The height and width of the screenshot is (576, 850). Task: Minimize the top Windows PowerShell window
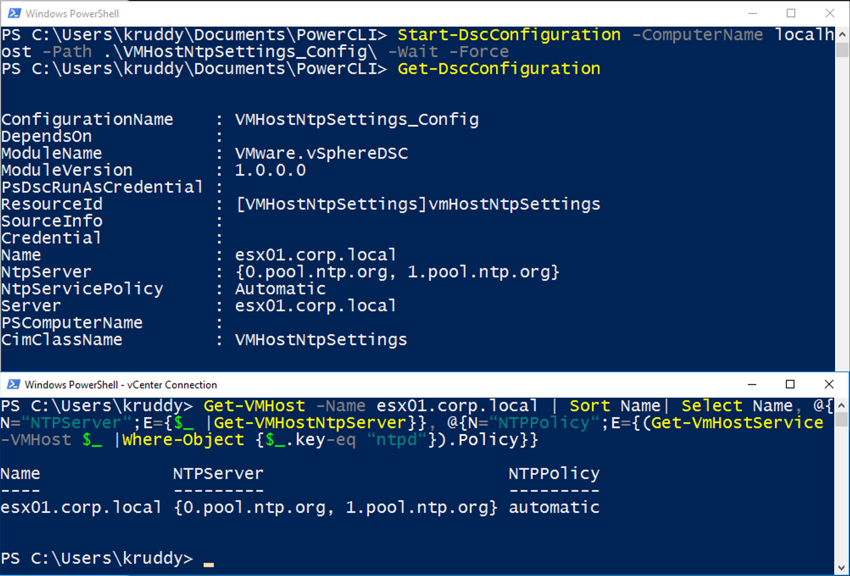[753, 13]
